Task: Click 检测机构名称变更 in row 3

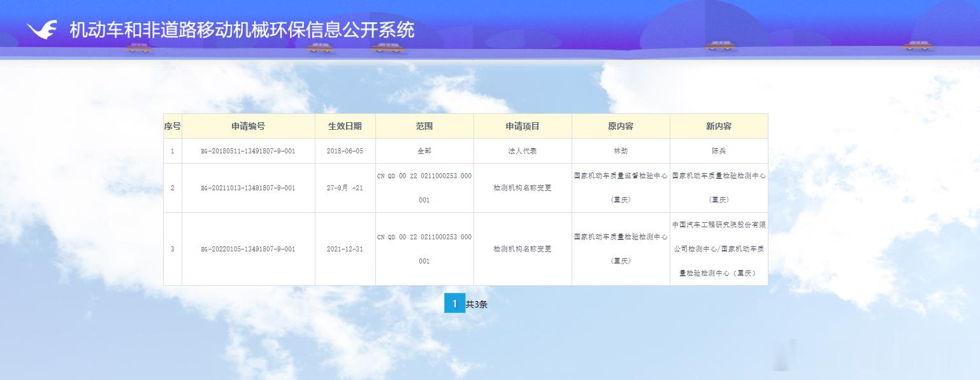Action: pos(522,250)
